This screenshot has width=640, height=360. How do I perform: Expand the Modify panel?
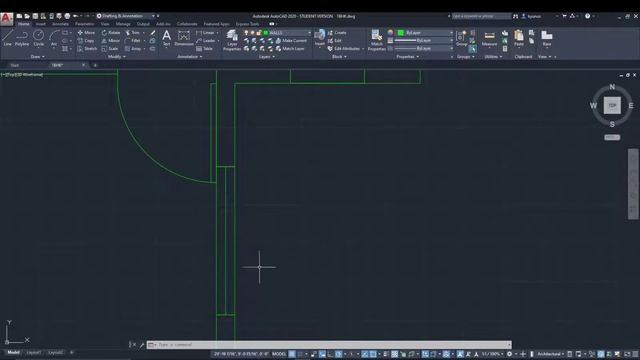pyautogui.click(x=117, y=57)
